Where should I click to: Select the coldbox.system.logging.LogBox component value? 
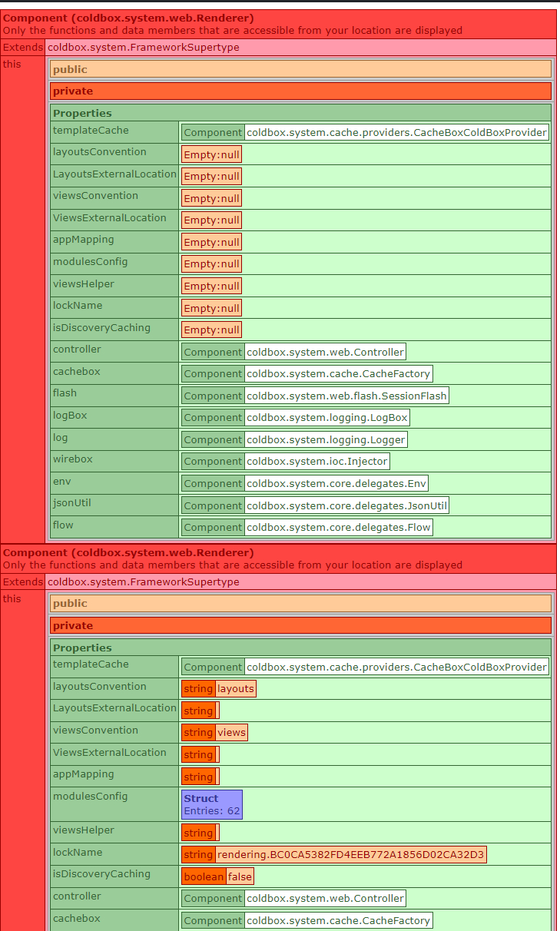tap(326, 418)
